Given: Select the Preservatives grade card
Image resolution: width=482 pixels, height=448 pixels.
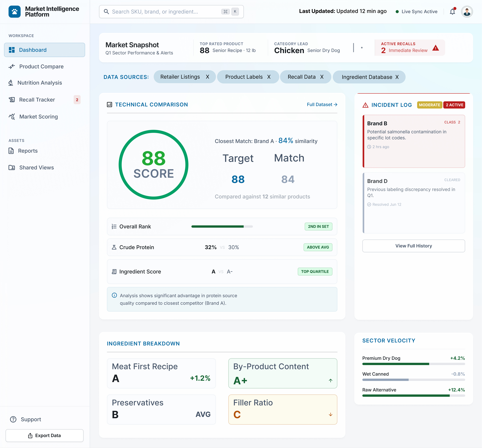Looking at the screenshot, I should (x=161, y=409).
